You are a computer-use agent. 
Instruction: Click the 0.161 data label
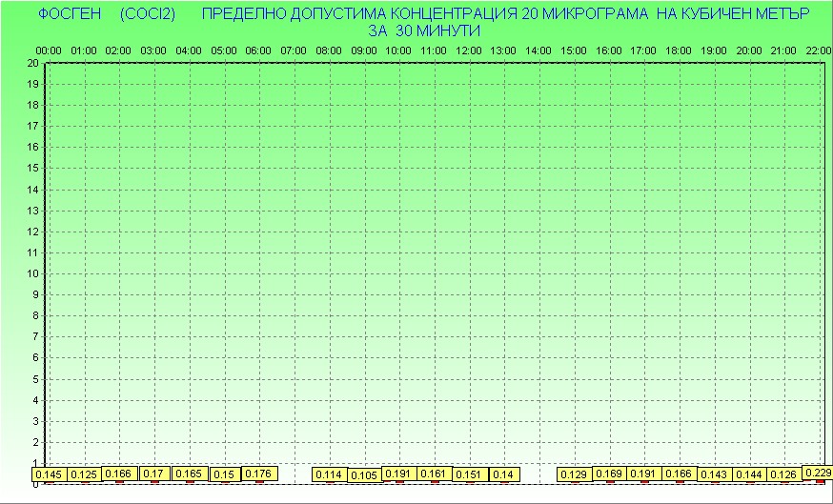point(435,474)
